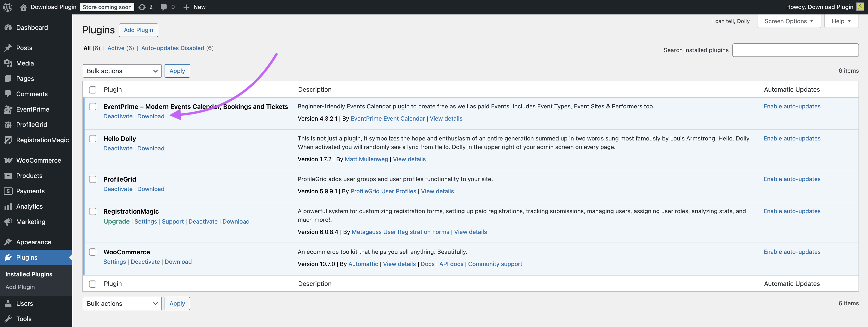Open the Media library from sidebar
The width and height of the screenshot is (868, 327).
pos(25,63)
